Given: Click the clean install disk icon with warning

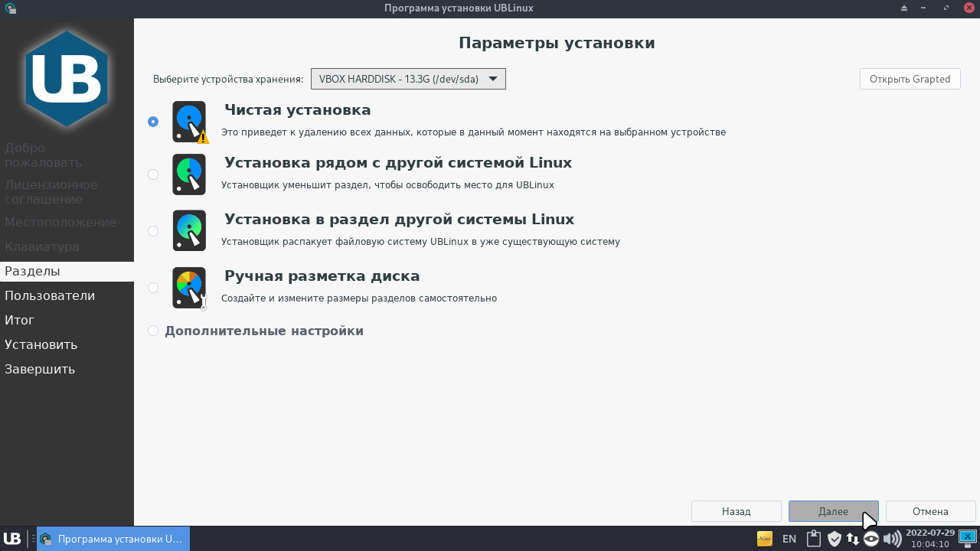Looking at the screenshot, I should point(190,122).
